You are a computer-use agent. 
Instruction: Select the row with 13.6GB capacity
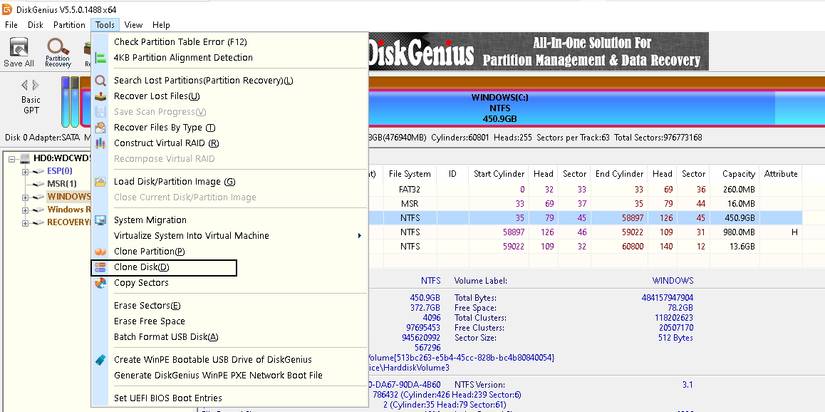click(x=585, y=246)
